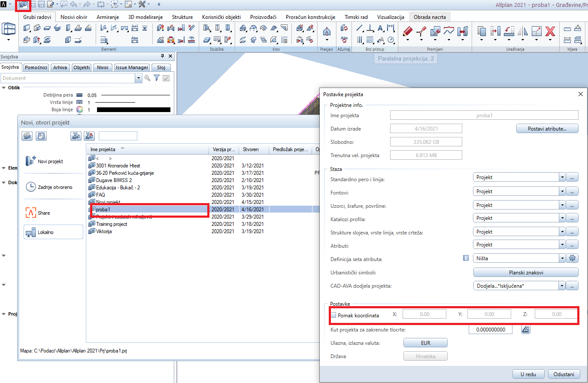The image size is (588, 383).
Task: Select the Text 'A' tool in Brzi pristup
Action: [381, 28]
